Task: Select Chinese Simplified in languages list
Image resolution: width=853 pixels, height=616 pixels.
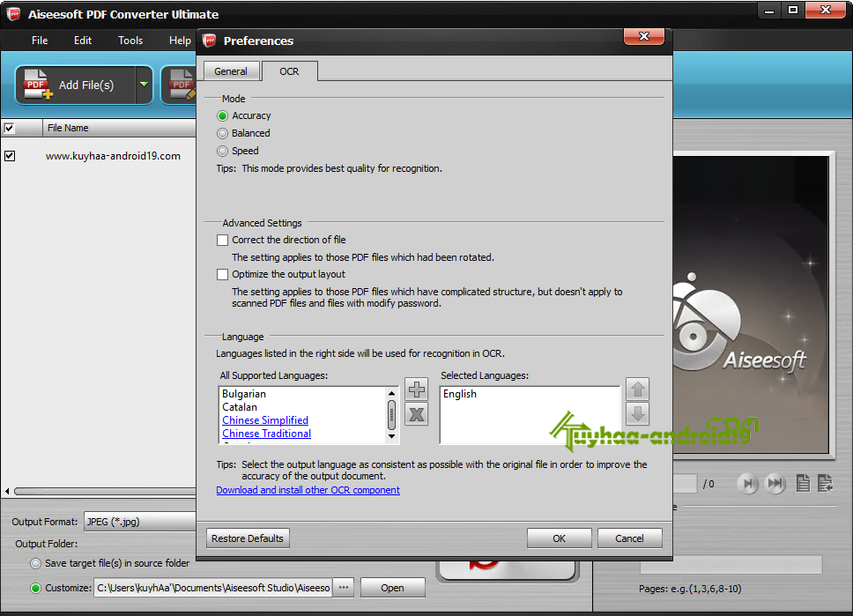Action: pyautogui.click(x=265, y=420)
